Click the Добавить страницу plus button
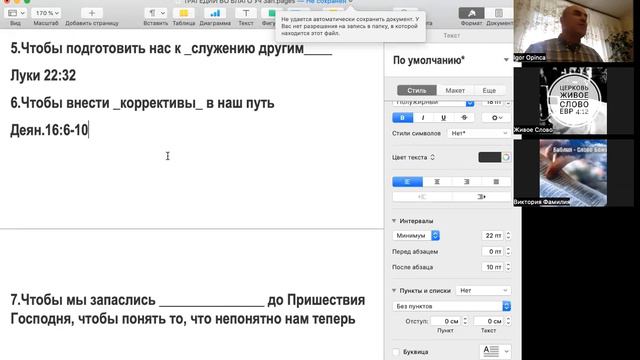The image size is (640, 360). pos(92,13)
